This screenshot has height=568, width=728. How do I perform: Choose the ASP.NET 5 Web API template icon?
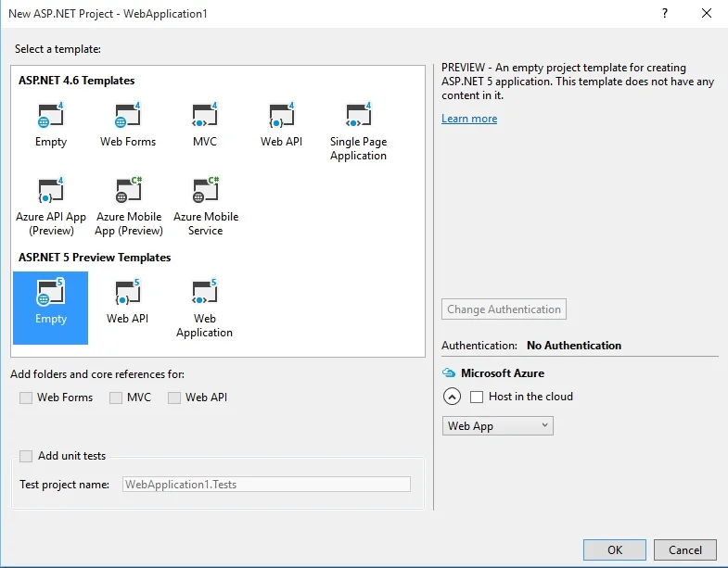pyautogui.click(x=128, y=293)
